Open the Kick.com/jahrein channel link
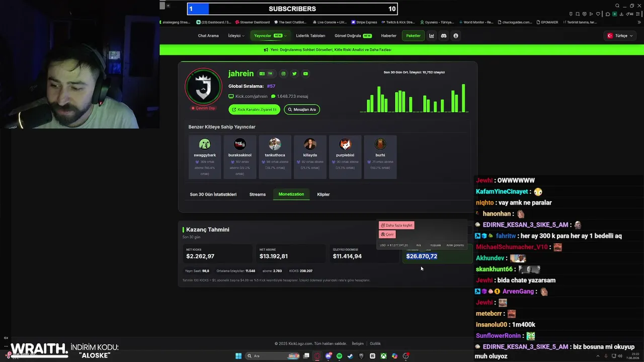 248,96
